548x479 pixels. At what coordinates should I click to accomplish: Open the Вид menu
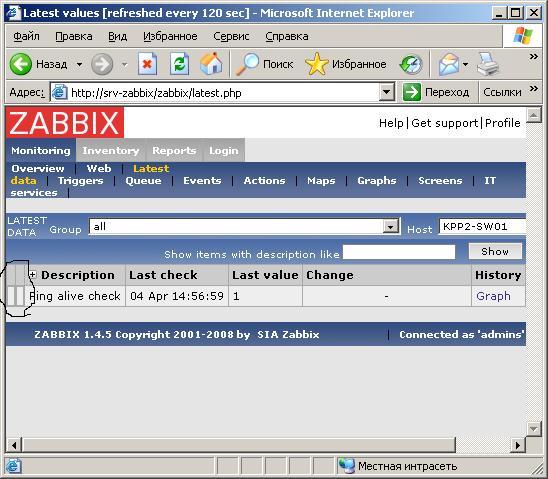click(x=117, y=36)
